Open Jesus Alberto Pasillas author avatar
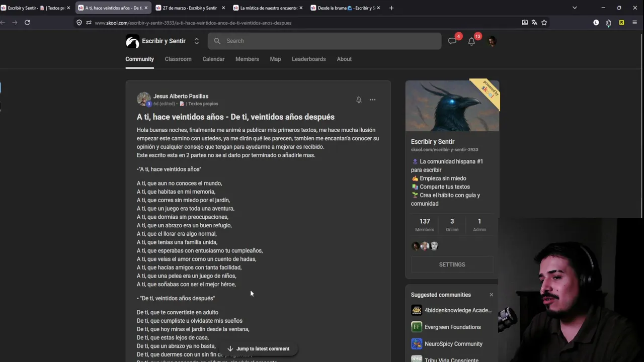This screenshot has height=362, width=644. pyautogui.click(x=144, y=99)
